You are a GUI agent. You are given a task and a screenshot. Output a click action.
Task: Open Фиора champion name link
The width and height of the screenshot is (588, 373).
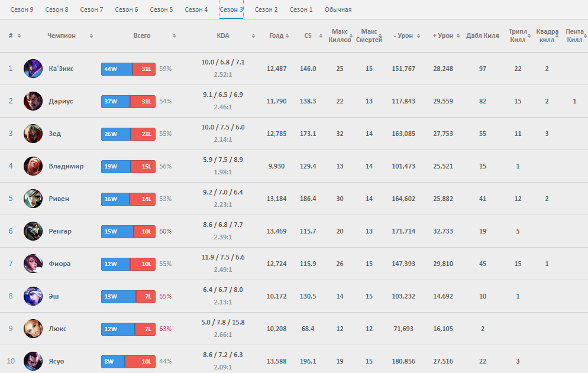point(60,264)
